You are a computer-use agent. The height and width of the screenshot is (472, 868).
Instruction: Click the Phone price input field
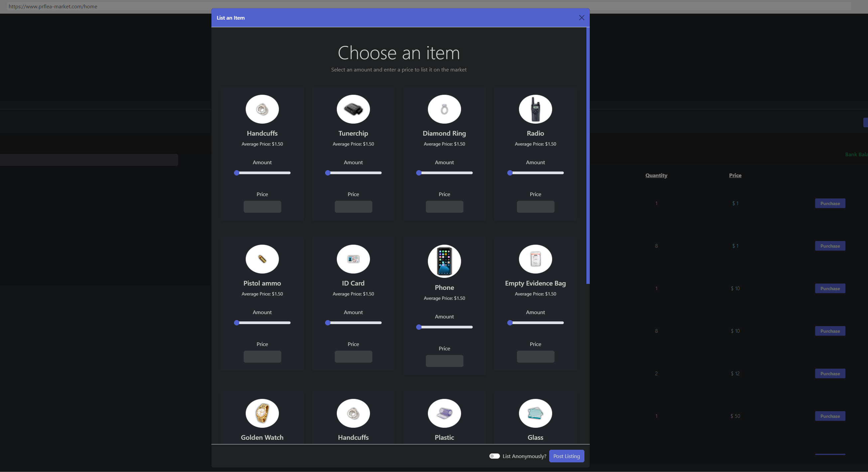(444, 361)
